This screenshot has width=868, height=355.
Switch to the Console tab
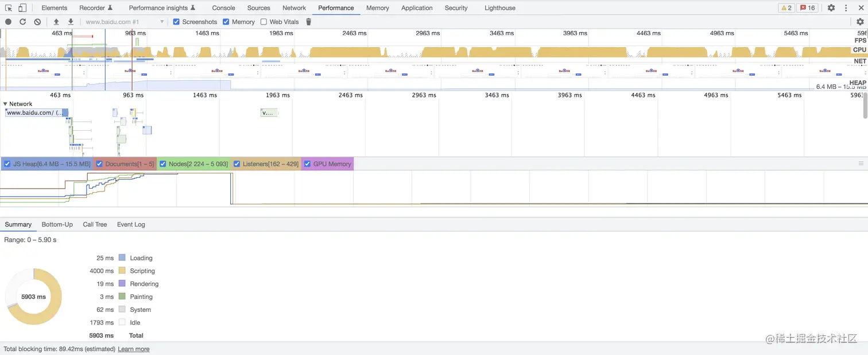pyautogui.click(x=223, y=8)
